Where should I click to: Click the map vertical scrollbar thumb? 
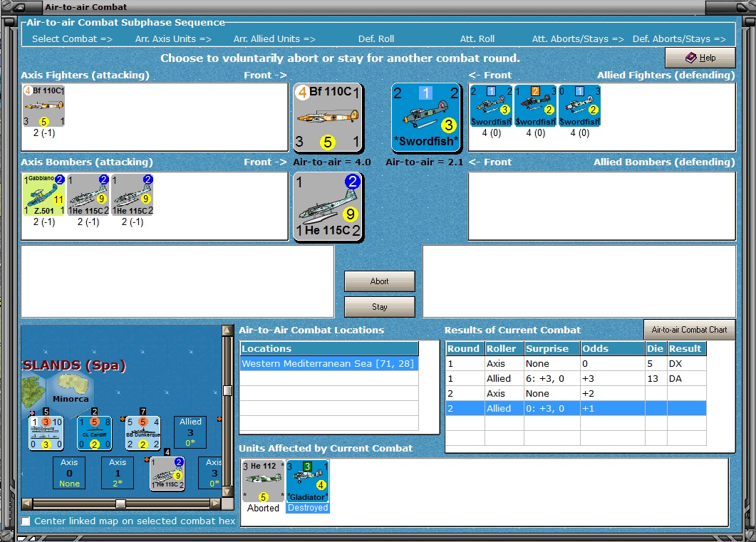point(227,390)
